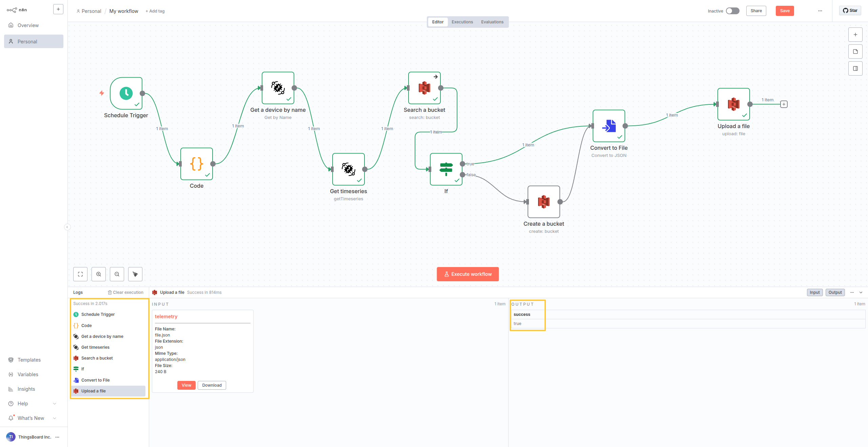This screenshot has height=447, width=868.
Task: Switch to the Executions tab
Action: click(462, 22)
